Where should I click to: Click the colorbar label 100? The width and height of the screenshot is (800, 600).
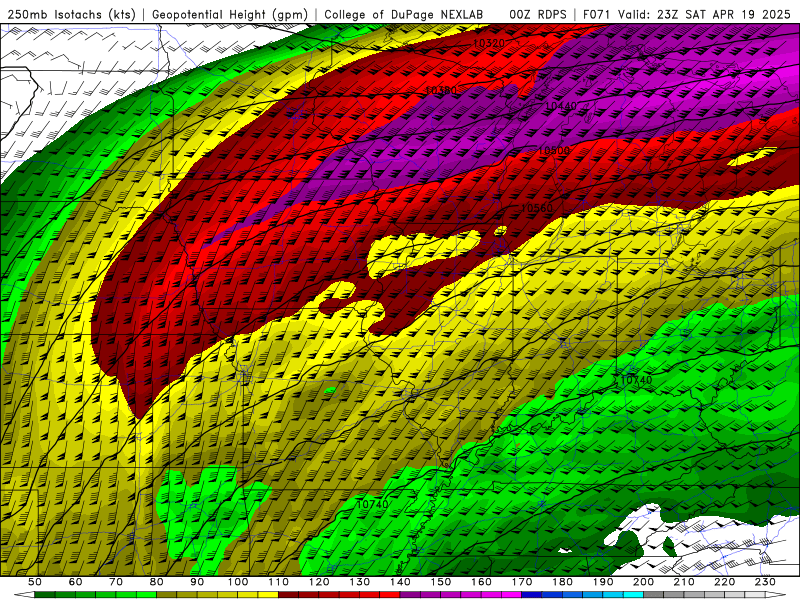(x=238, y=582)
